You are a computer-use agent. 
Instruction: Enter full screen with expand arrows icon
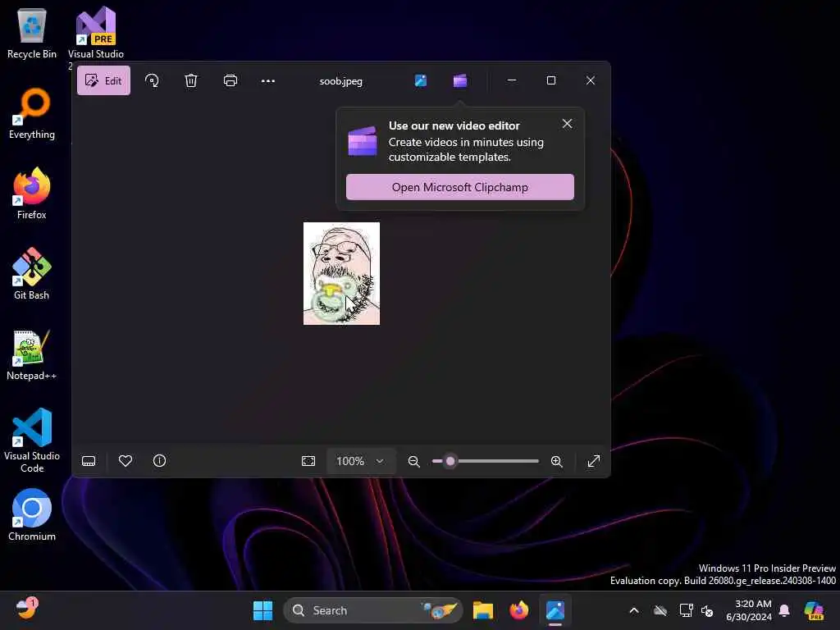pyautogui.click(x=594, y=461)
